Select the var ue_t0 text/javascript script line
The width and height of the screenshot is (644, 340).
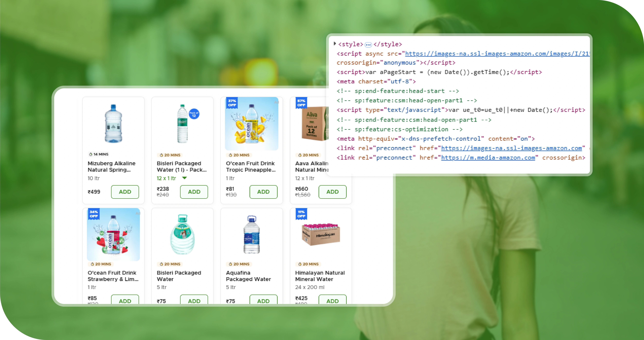(461, 110)
